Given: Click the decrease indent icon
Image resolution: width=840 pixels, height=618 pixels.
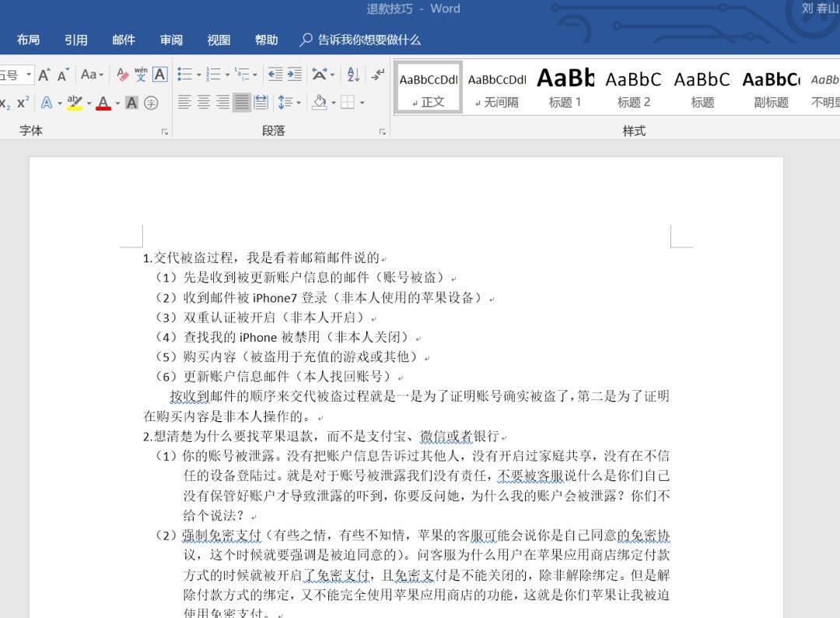Looking at the screenshot, I should tap(275, 75).
